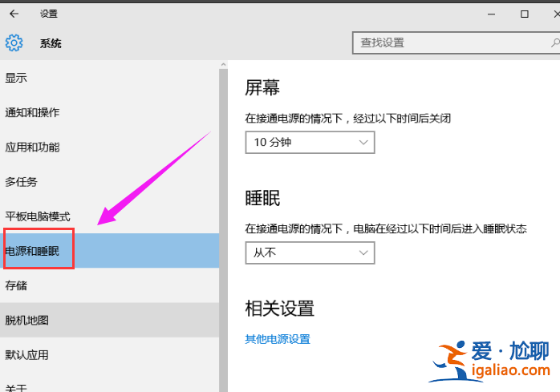This screenshot has width=560, height=392.
Task: Click the 设置 window title text
Action: point(49,14)
